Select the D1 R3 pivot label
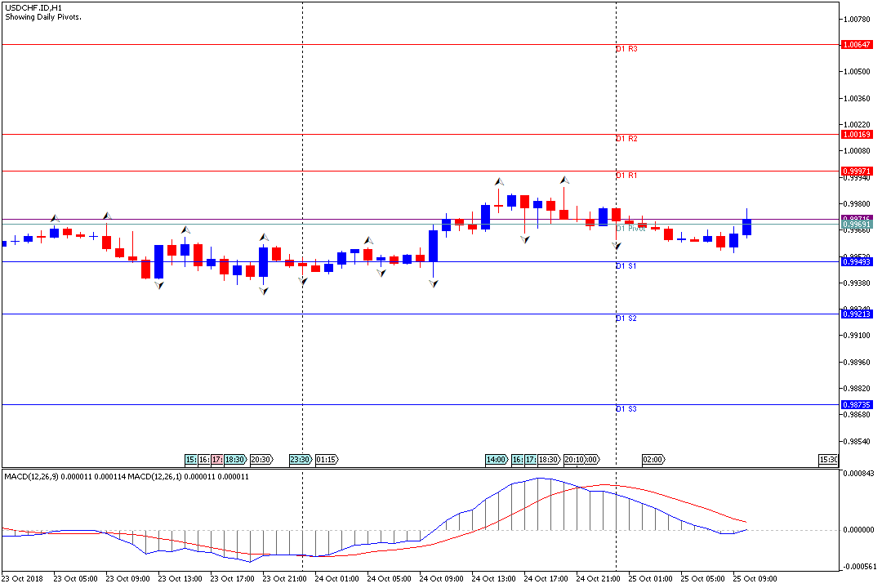The image size is (882, 588). tap(626, 49)
